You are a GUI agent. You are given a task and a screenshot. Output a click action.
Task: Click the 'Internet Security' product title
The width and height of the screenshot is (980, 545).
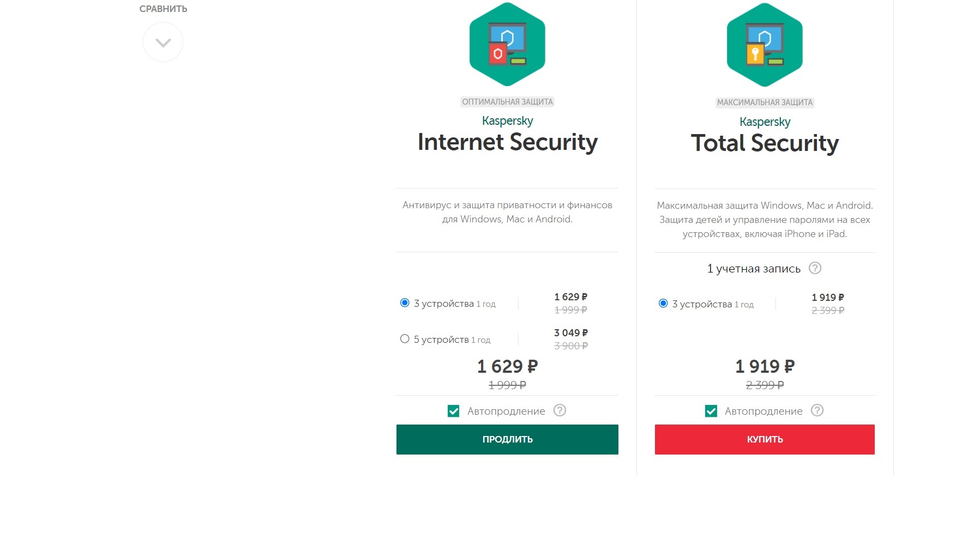click(x=507, y=142)
